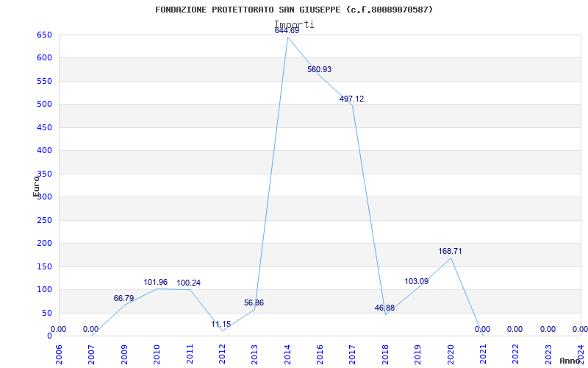The width and height of the screenshot is (588, 368).
Task: Click the 2009 x-axis year label
Action: (x=124, y=354)
